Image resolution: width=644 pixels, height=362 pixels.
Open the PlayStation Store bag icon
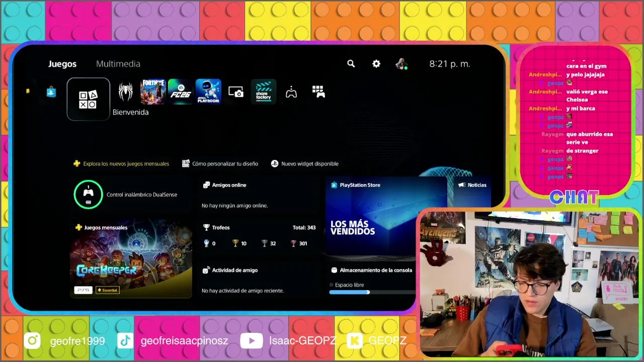51,92
